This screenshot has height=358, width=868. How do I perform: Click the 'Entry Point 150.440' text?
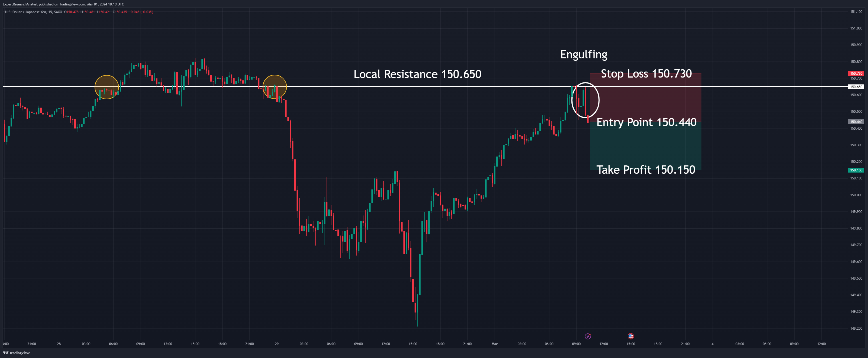(646, 122)
